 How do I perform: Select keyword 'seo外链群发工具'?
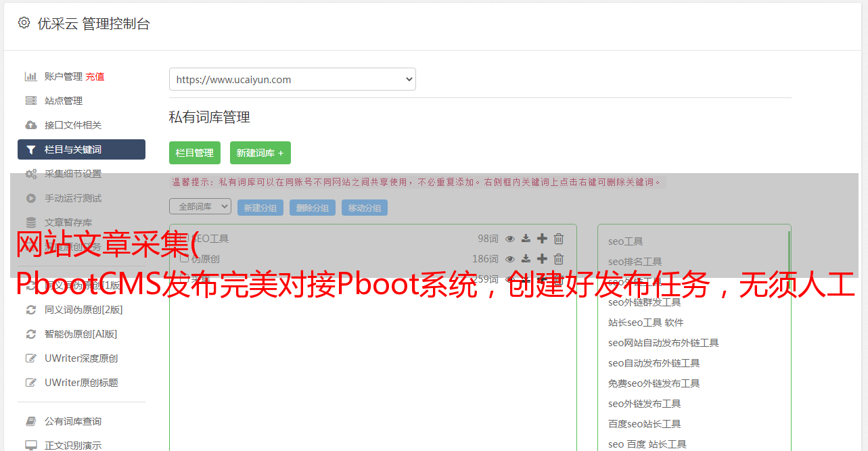(645, 302)
